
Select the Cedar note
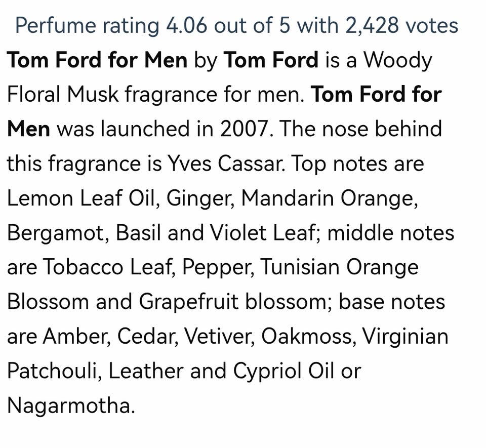tap(148, 336)
